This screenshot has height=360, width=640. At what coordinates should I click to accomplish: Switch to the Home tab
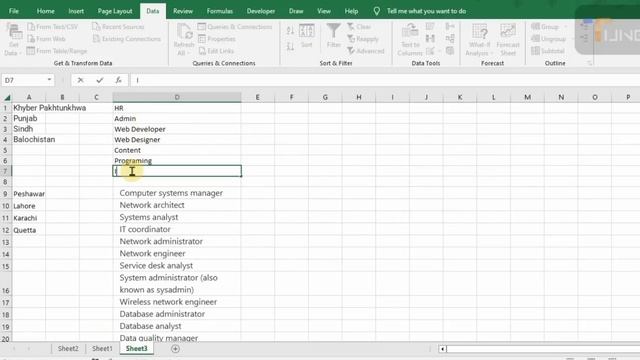click(45, 11)
